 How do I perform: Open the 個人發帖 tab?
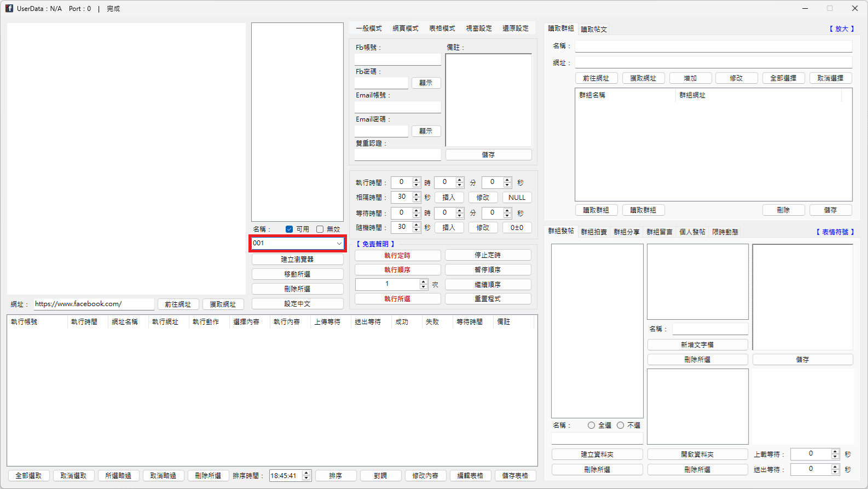coord(692,232)
